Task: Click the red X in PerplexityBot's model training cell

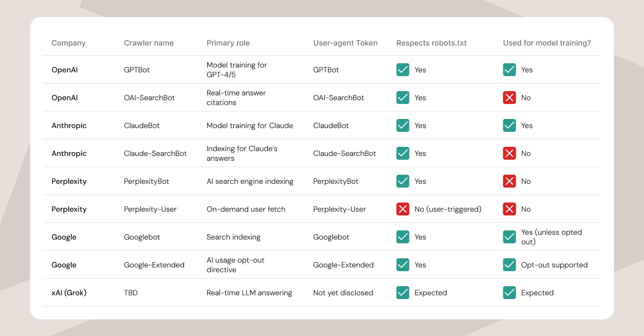Action: [x=509, y=181]
